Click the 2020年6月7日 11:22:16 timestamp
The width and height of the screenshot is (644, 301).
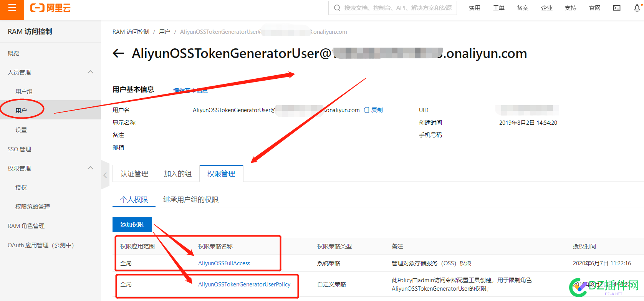click(x=602, y=263)
